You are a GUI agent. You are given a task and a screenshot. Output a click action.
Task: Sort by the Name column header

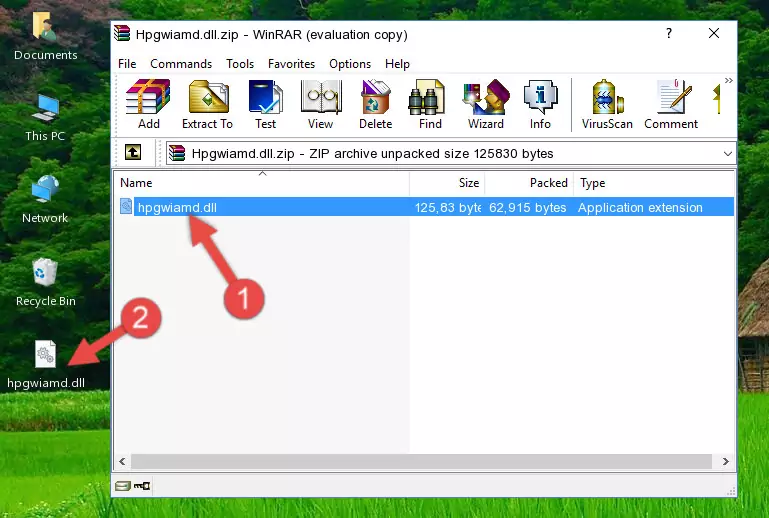(x=262, y=183)
